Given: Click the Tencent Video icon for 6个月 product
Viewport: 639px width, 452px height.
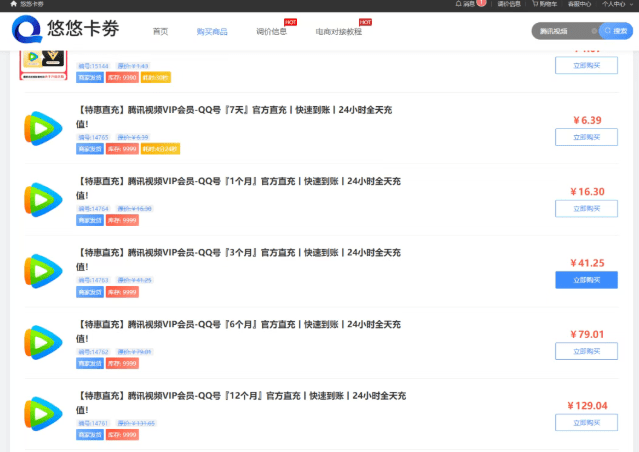Looking at the screenshot, I should pos(43,342).
